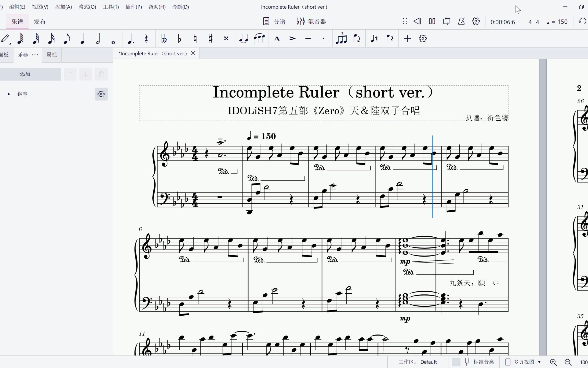Undo the last action
Viewport: 588px width, 368px height.
click(582, 21)
